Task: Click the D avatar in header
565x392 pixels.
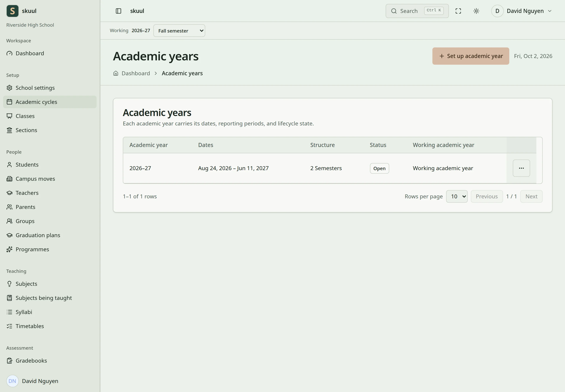Action: (x=497, y=11)
